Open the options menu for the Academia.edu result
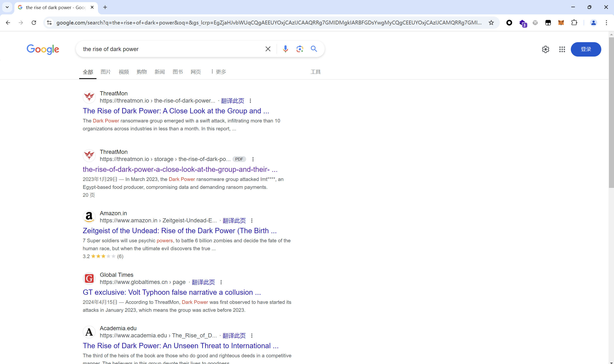The width and height of the screenshot is (614, 364). click(x=252, y=335)
